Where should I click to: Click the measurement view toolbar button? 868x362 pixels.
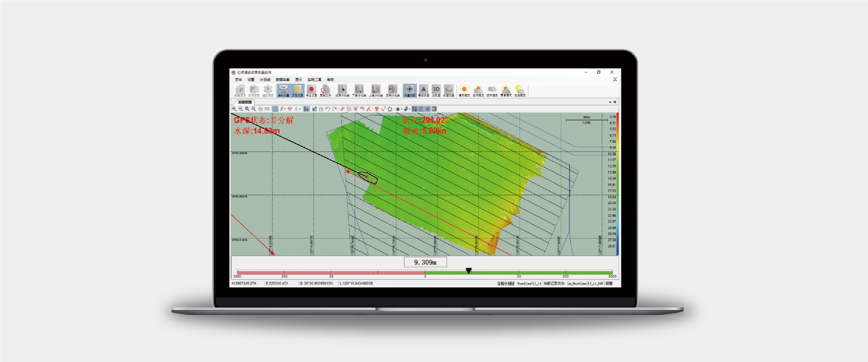coord(410,90)
